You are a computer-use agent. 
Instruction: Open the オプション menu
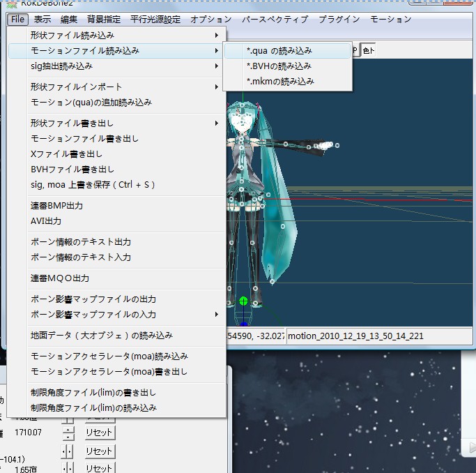(211, 20)
